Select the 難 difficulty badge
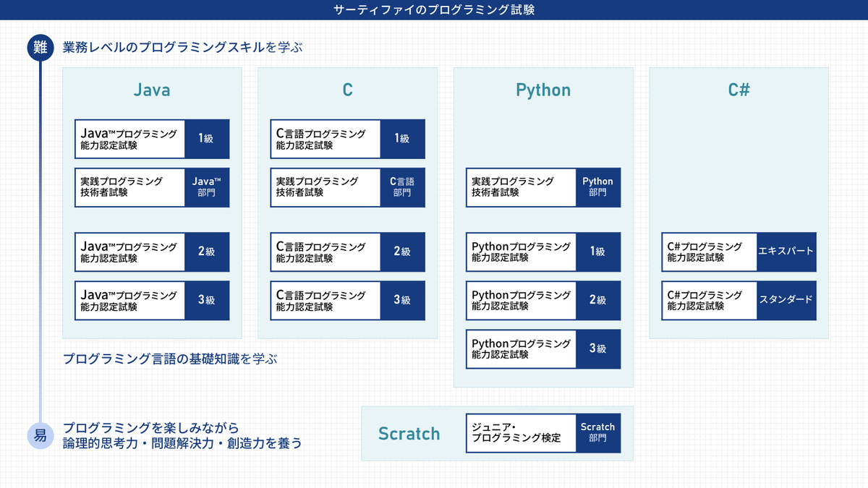This screenshot has height=488, width=868. 40,48
